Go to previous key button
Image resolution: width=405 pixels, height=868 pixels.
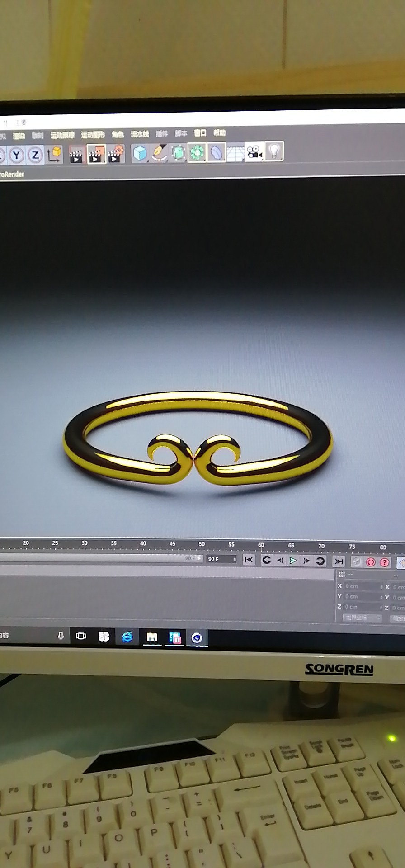click(x=267, y=561)
